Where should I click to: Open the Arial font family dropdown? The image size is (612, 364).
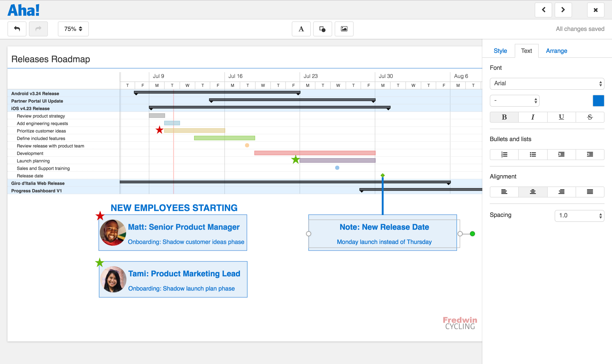click(x=547, y=84)
